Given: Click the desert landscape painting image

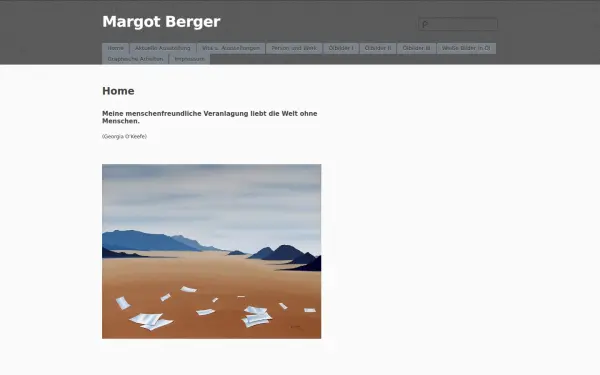Looking at the screenshot, I should click(x=212, y=251).
